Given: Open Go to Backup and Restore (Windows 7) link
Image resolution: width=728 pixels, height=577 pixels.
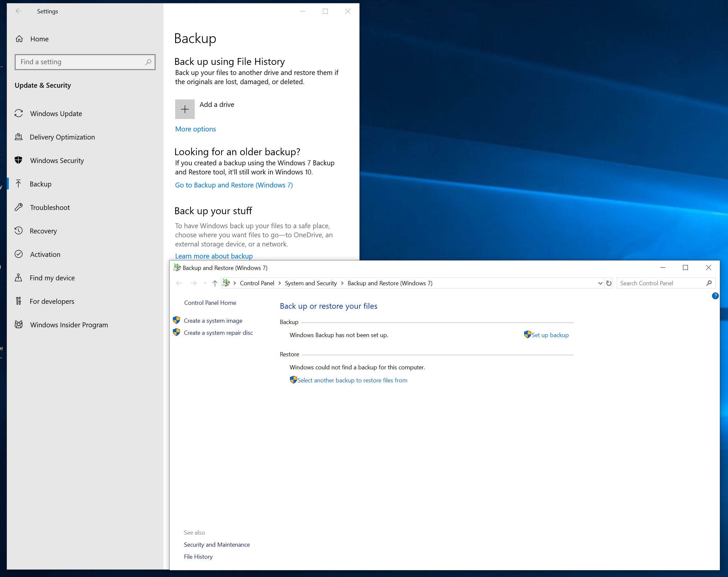Looking at the screenshot, I should (x=234, y=185).
